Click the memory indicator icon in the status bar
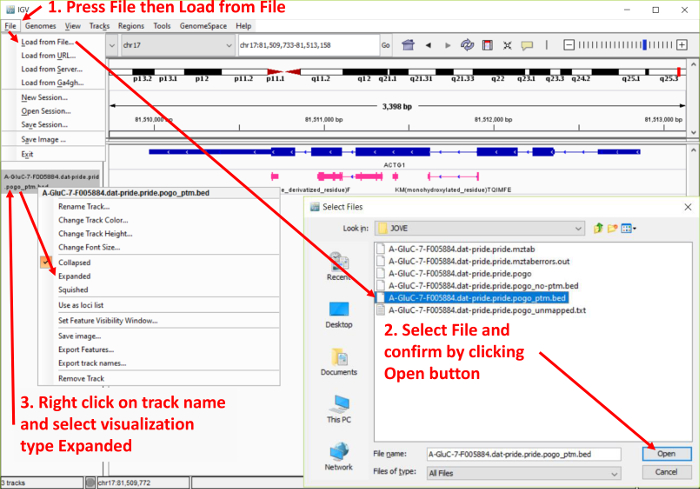The height and width of the screenshot is (489, 700). [x=90, y=482]
